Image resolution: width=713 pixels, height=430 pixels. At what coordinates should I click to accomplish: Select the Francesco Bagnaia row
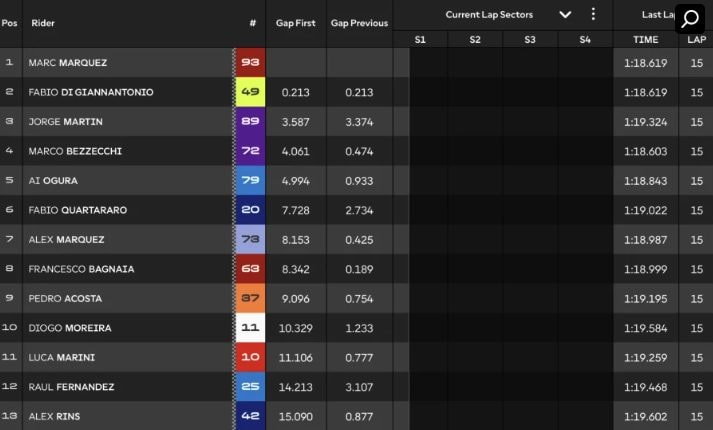click(120, 269)
